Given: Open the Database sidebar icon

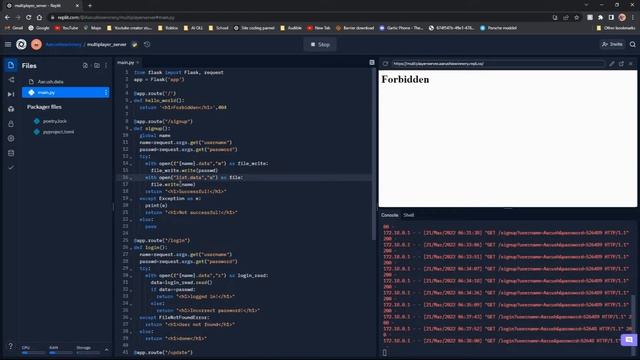Looking at the screenshot, I should 11,153.
